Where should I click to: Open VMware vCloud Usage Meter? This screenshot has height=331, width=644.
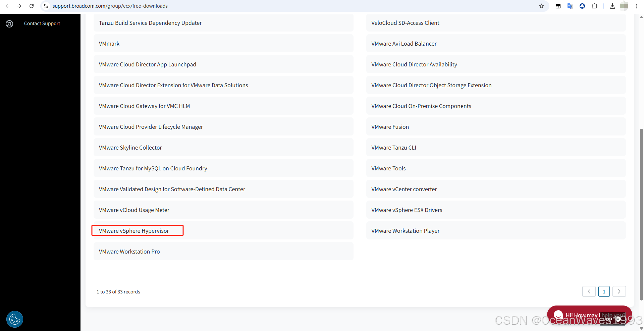223,210
